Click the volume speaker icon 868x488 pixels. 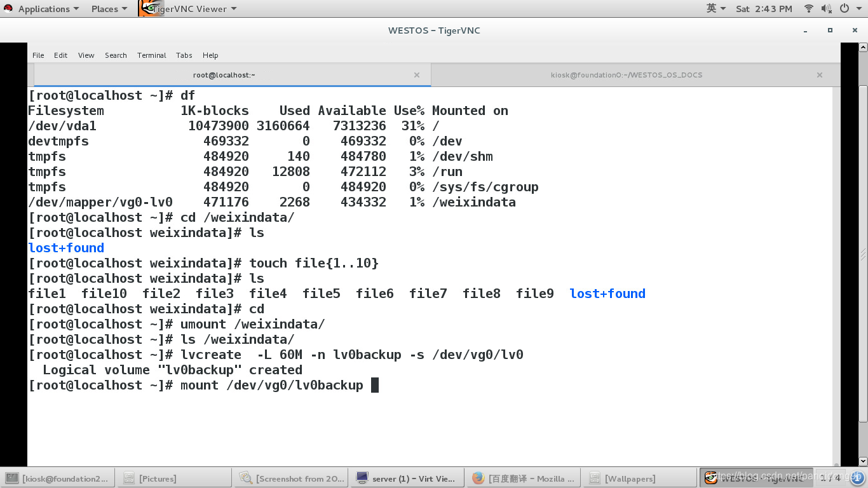(x=826, y=8)
